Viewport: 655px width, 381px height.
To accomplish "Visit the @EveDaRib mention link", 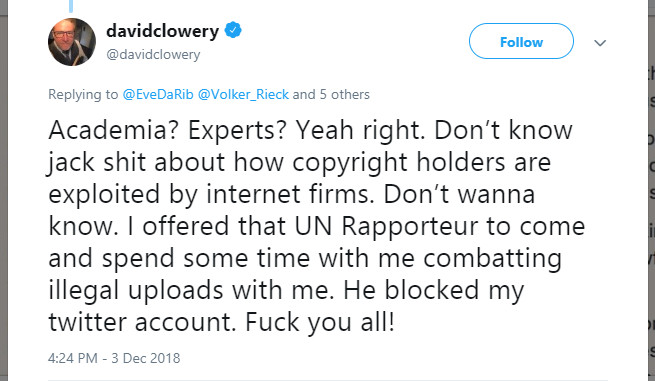I will tap(158, 94).
